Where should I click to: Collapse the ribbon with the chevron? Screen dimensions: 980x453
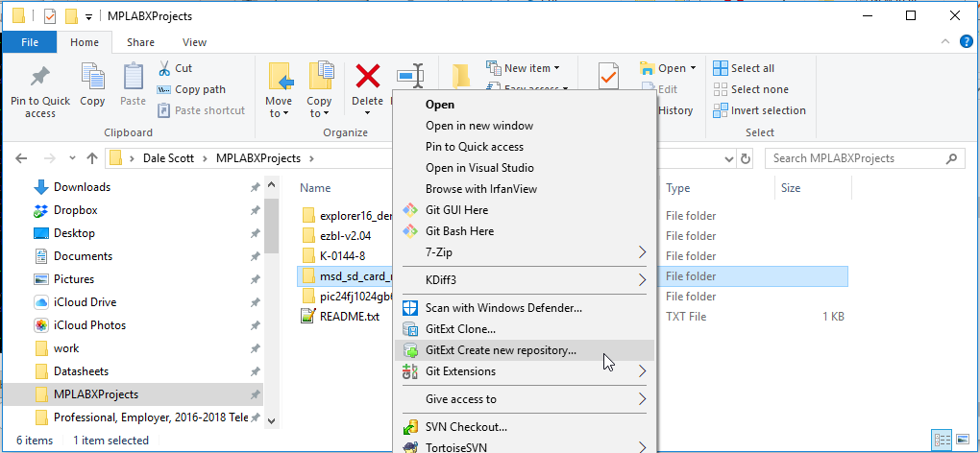[945, 42]
